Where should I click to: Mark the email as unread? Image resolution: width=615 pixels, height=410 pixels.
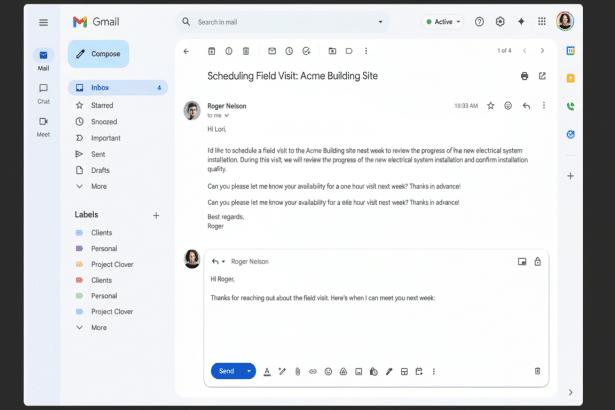(x=272, y=51)
